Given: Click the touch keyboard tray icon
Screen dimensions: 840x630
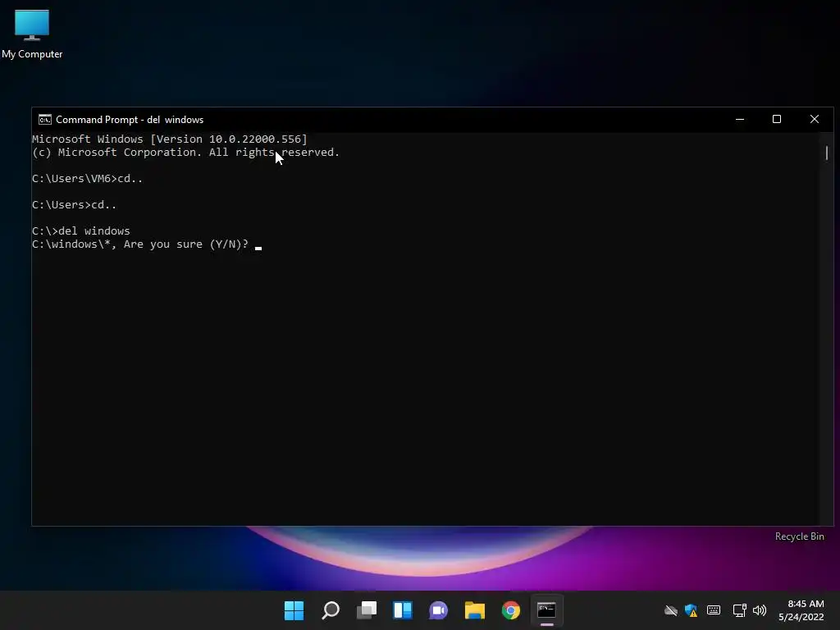Looking at the screenshot, I should 714,610.
